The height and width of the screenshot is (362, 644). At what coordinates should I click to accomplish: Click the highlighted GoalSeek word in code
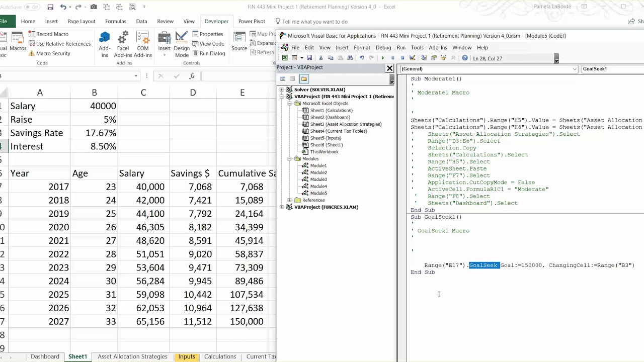pyautogui.click(x=484, y=265)
